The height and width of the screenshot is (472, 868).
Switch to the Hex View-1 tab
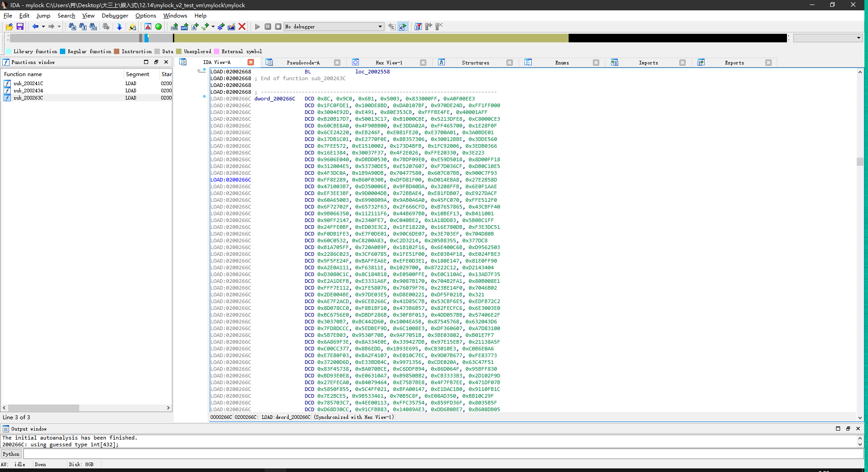389,63
